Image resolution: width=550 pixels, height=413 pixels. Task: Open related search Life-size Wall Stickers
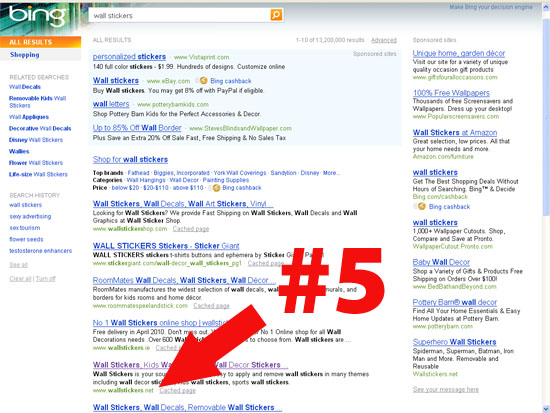click(38, 174)
